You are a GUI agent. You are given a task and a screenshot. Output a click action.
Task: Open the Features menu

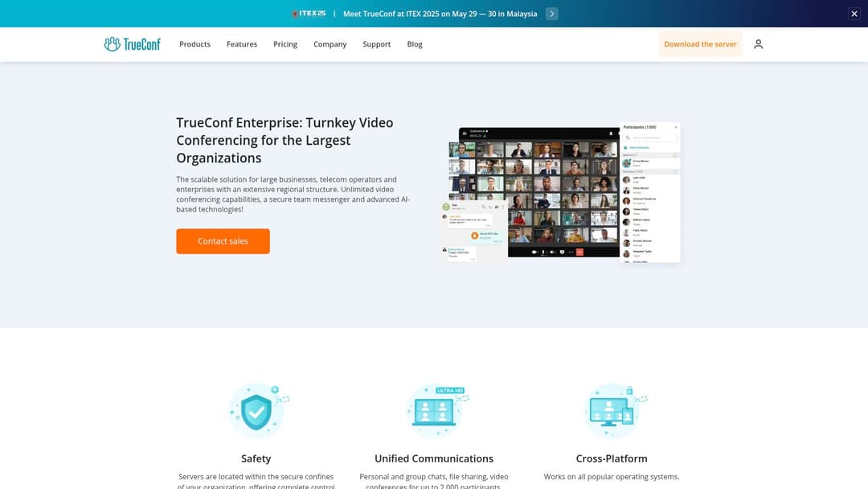[x=242, y=44]
